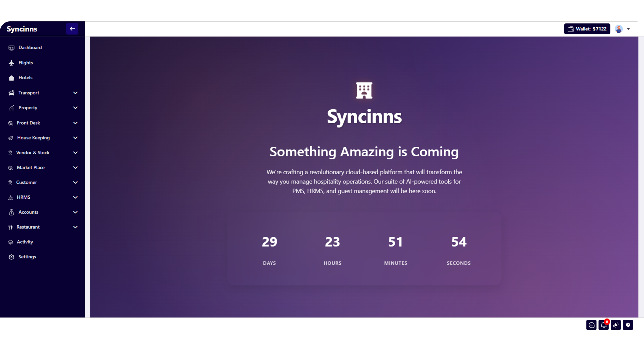Open the help question mark icon
Screen dimensions: 644x353
click(x=628, y=325)
